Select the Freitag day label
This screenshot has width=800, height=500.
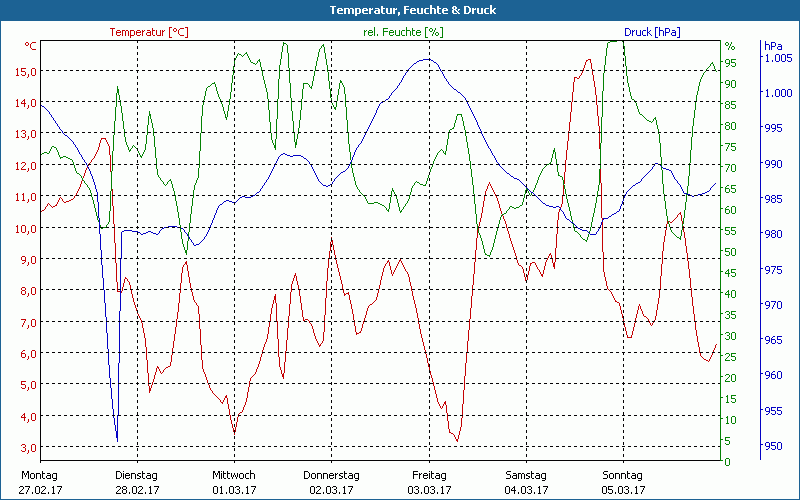click(429, 475)
